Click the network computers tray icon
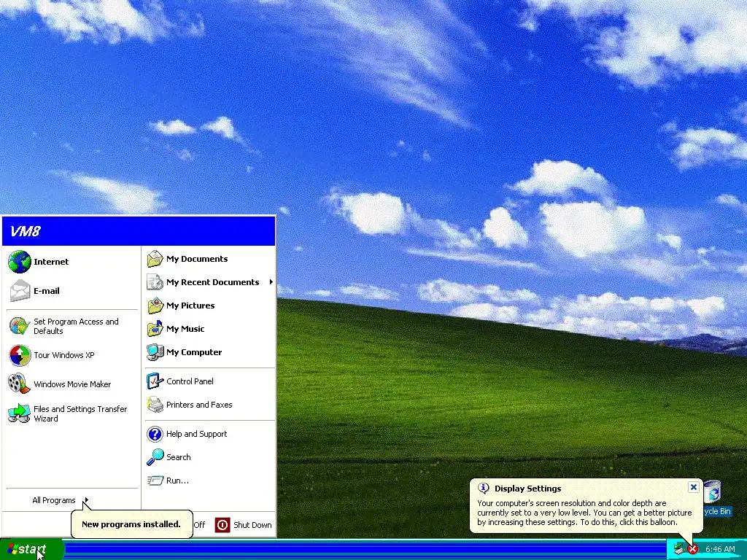This screenshot has width=747, height=560. pos(681,549)
